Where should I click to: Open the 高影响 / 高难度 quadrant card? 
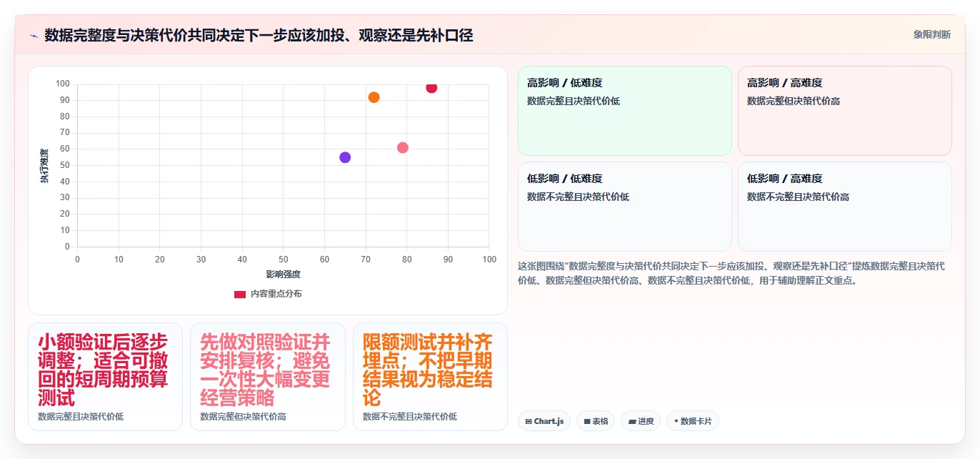(845, 111)
